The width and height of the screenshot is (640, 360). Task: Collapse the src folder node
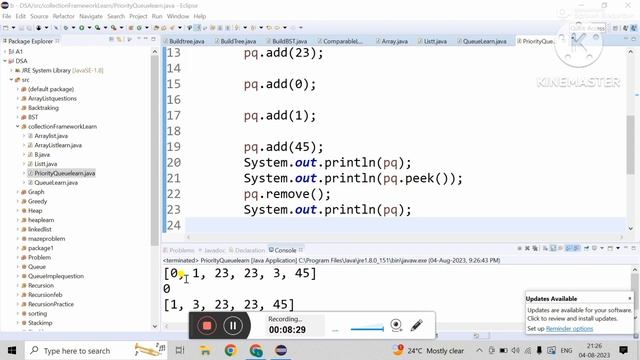click(x=11, y=80)
